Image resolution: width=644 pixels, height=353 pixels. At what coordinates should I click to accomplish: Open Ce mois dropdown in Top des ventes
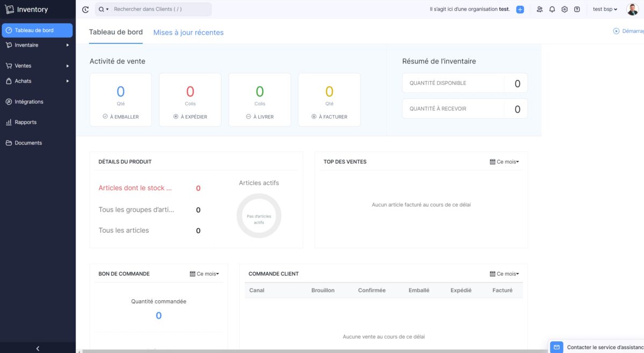tap(504, 162)
